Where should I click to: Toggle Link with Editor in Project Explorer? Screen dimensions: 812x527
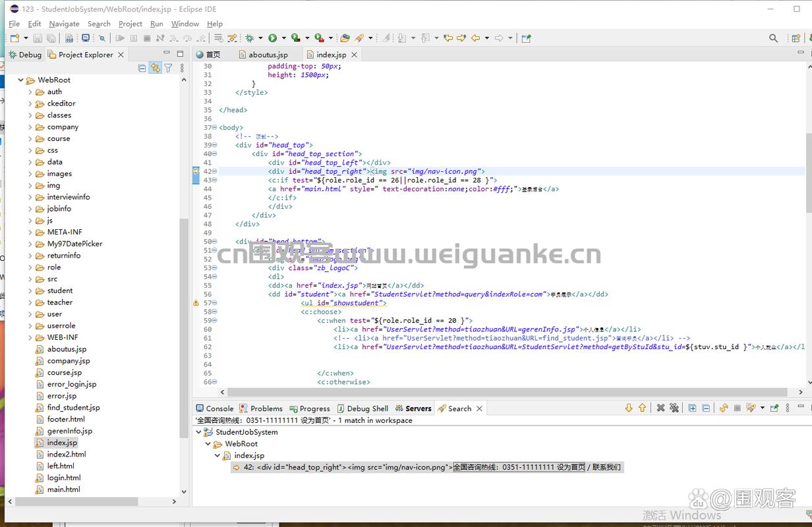point(156,68)
